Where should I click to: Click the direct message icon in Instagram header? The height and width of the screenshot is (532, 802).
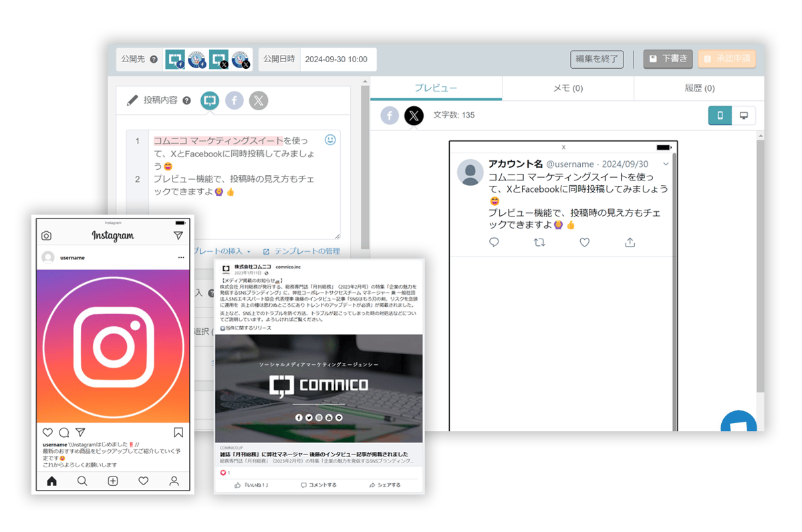[178, 235]
